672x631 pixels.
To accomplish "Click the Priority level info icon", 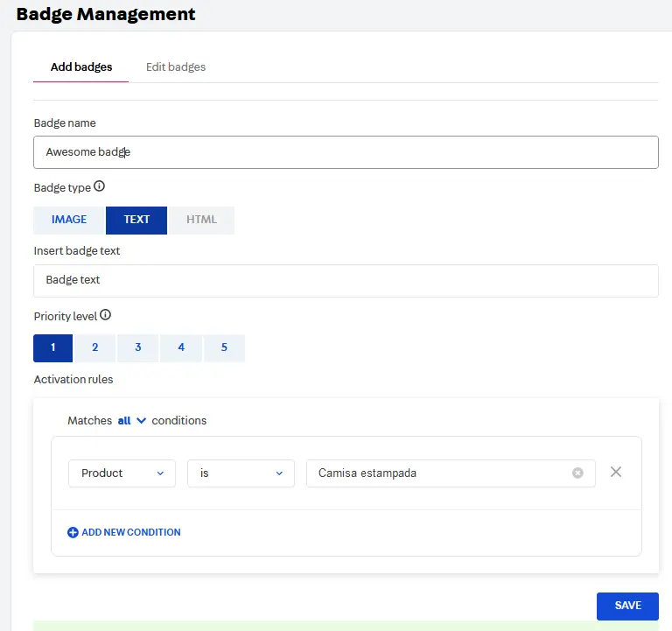I will [106, 315].
